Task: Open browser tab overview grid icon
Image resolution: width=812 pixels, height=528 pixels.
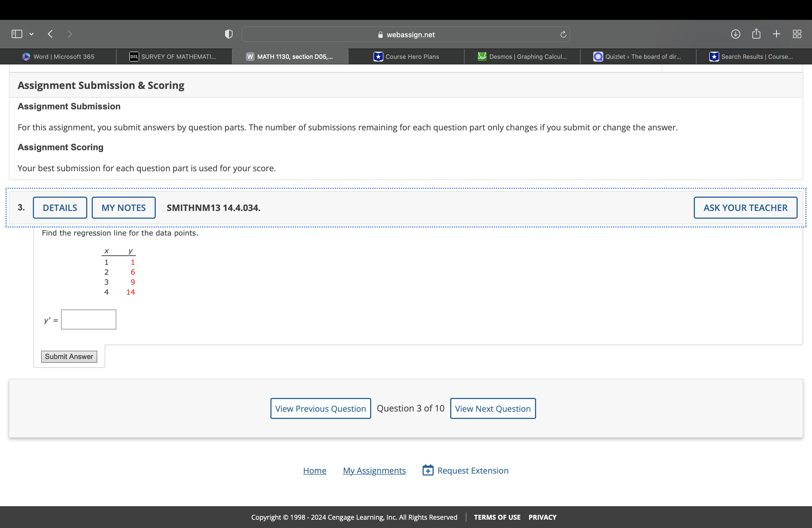Action: [x=797, y=34]
